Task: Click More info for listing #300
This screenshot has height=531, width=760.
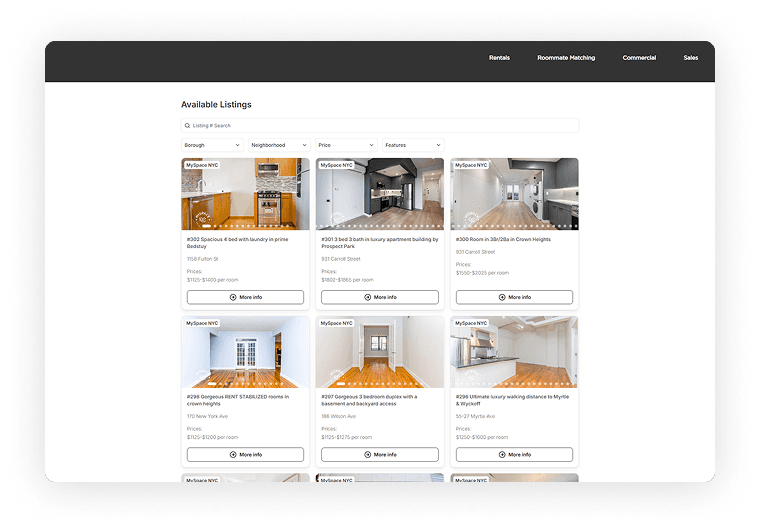Action: point(514,297)
